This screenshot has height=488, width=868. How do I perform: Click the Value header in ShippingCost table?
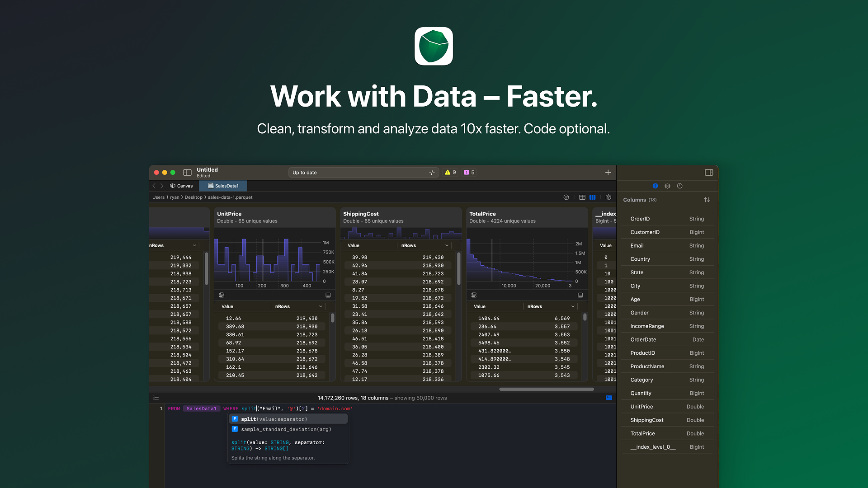tap(354, 246)
